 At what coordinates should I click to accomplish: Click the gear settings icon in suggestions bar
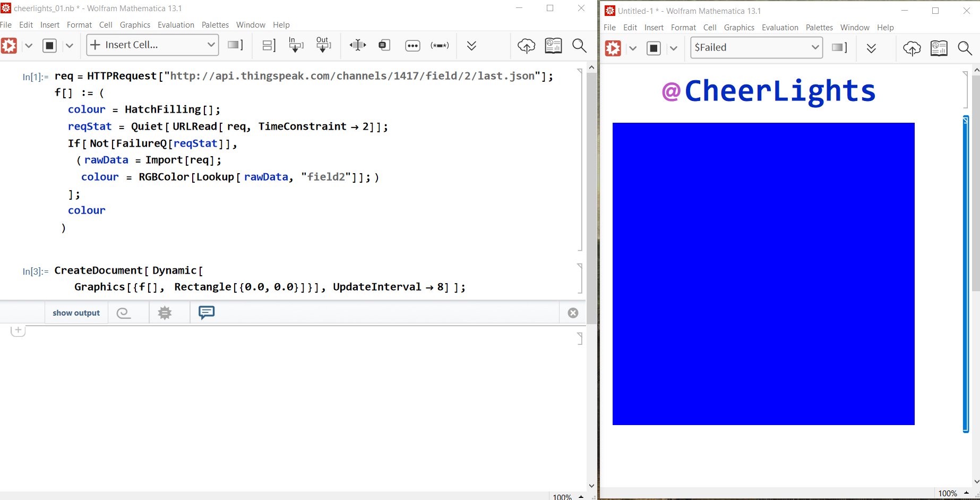tap(165, 313)
